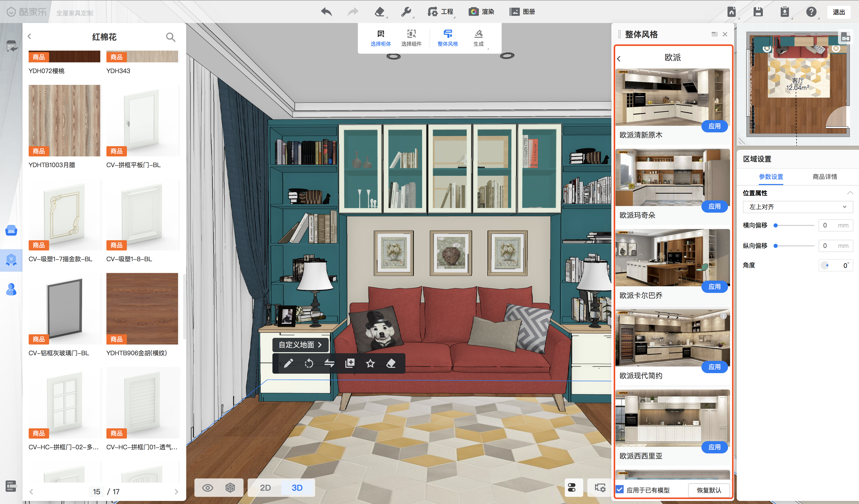Go back from the 欧派 style list

point(619,59)
